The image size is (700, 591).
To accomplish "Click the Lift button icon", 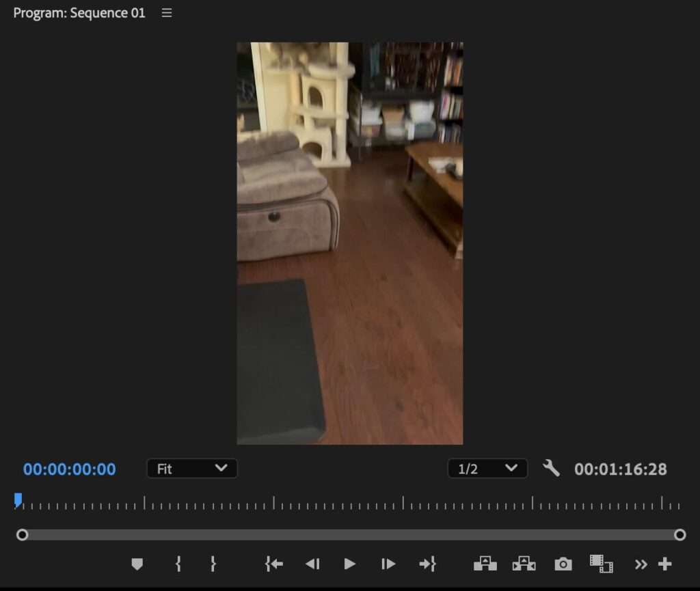I will click(x=485, y=564).
